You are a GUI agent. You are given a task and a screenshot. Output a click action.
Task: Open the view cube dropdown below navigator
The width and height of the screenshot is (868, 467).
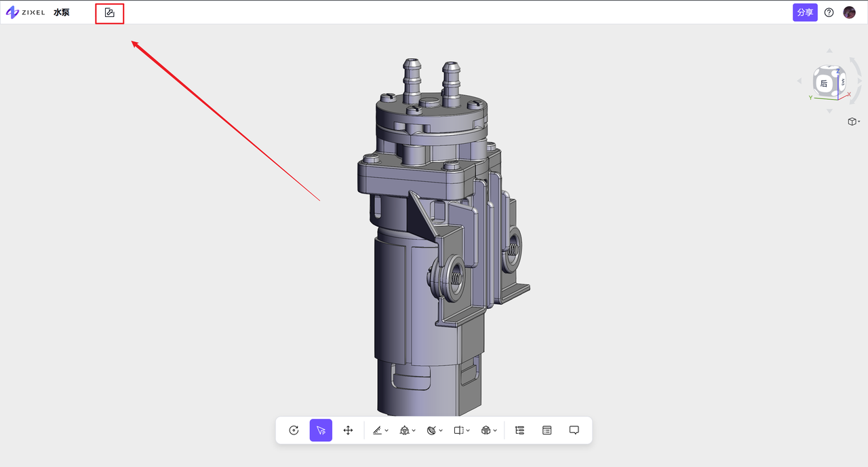click(x=854, y=122)
